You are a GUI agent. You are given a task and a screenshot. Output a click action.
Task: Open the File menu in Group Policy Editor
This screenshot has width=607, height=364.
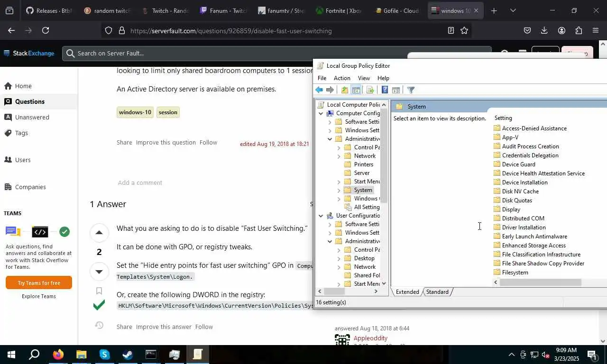322,78
